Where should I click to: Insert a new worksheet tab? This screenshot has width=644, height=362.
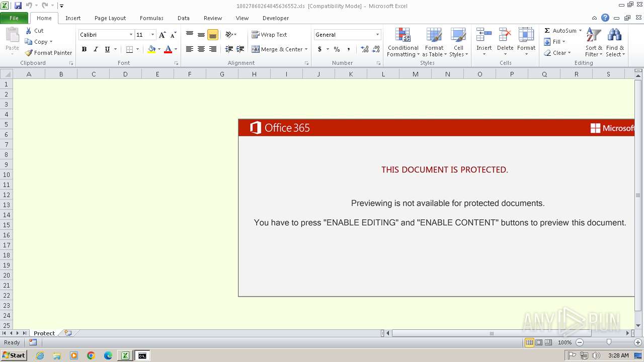tap(68, 333)
